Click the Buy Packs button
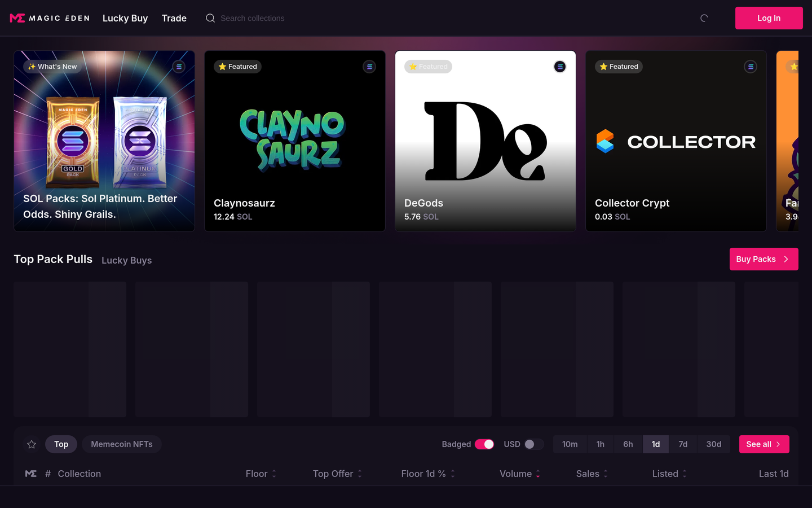The width and height of the screenshot is (812, 508). (764, 259)
